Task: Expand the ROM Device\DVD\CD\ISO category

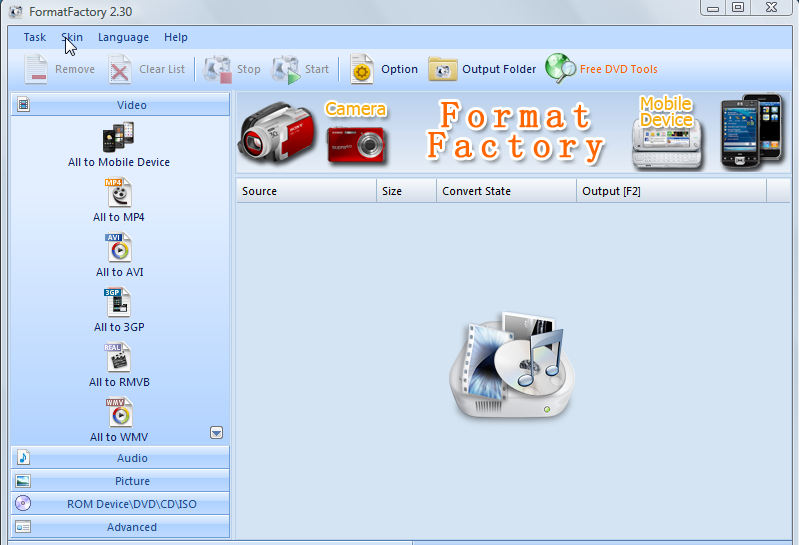Action: pos(120,504)
